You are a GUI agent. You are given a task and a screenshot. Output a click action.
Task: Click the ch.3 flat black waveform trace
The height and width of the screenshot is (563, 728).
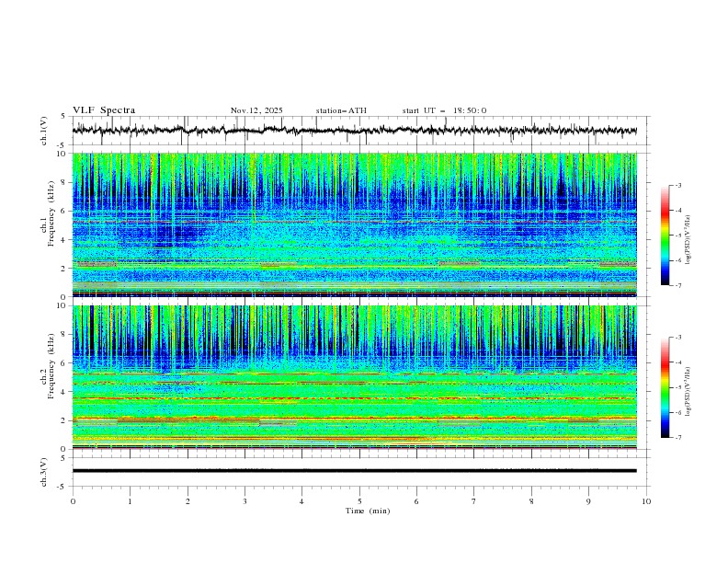[355, 471]
